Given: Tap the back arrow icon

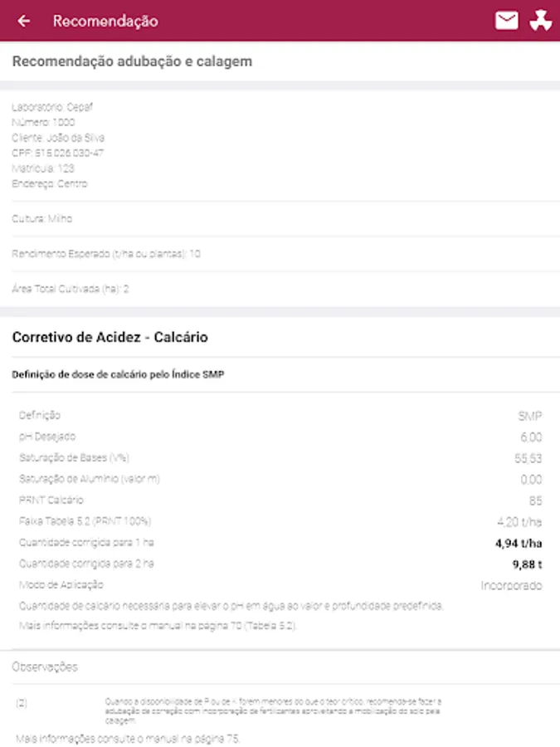Looking at the screenshot, I should pyautogui.click(x=24, y=21).
